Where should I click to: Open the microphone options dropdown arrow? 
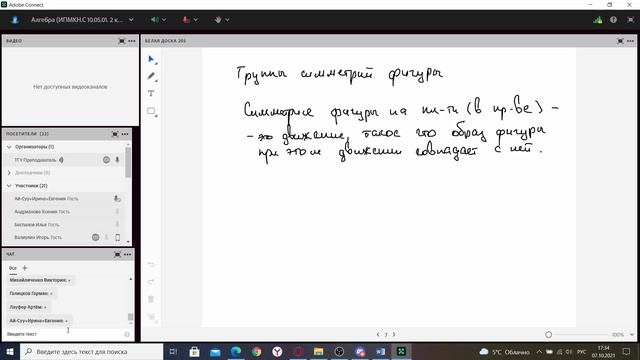click(196, 20)
